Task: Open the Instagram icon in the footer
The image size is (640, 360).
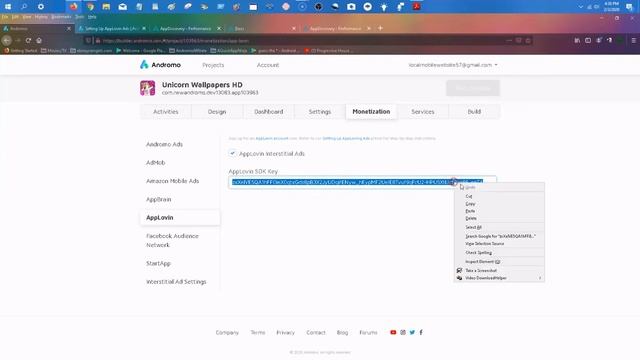Action: tap(403, 332)
